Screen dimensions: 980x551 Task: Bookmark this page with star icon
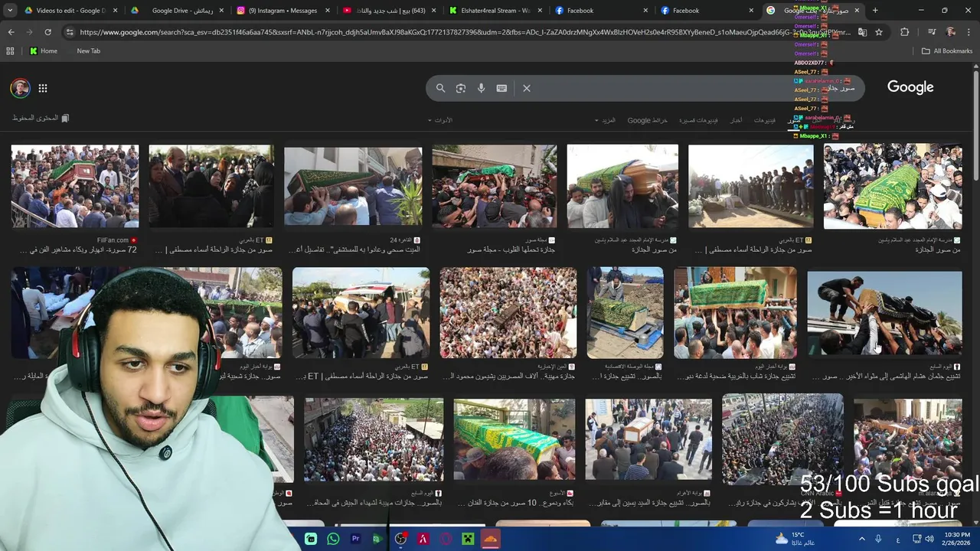click(x=879, y=32)
